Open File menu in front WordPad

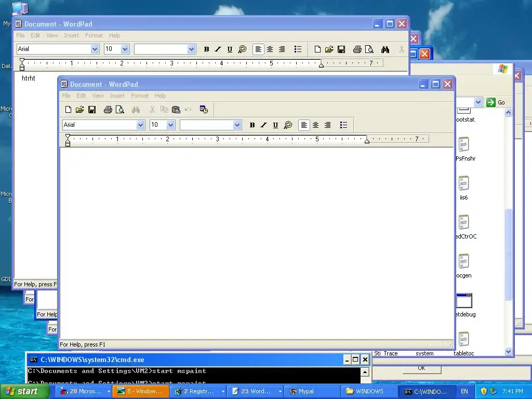click(66, 96)
